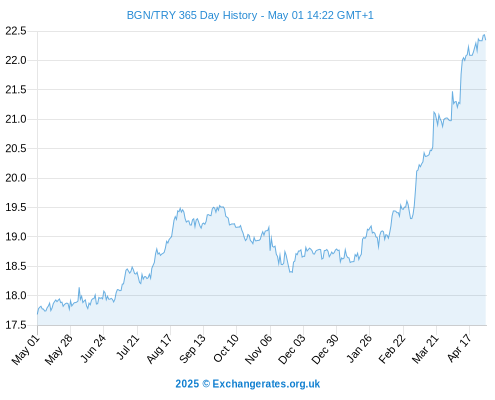This screenshot has height=400, width=495.
Task: Select the Feb 22 x-axis date label
Action: pos(392,349)
